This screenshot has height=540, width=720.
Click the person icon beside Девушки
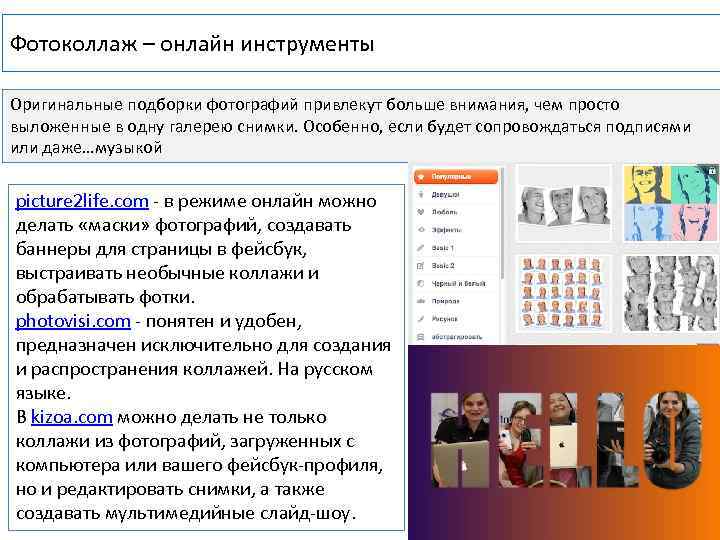click(x=420, y=195)
